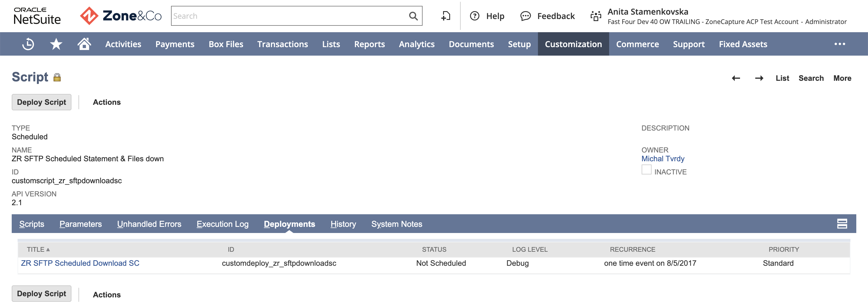Open the Lists menu

pyautogui.click(x=331, y=44)
